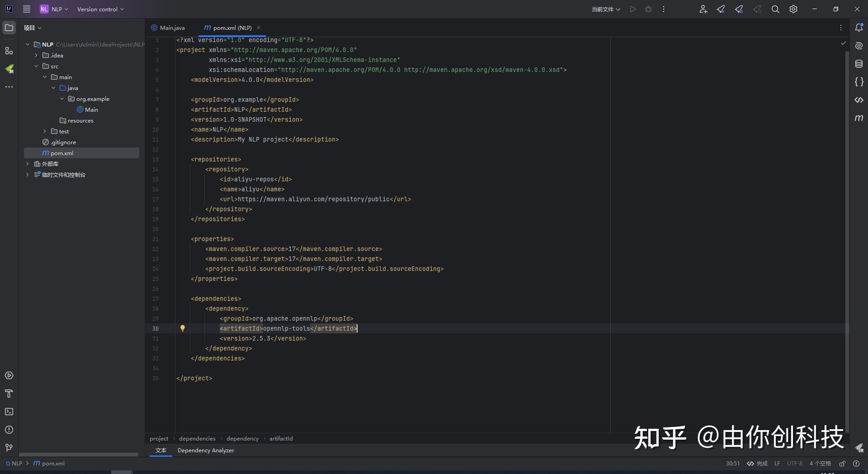
Task: Change the UTF-8 file encoding
Action: point(795,463)
